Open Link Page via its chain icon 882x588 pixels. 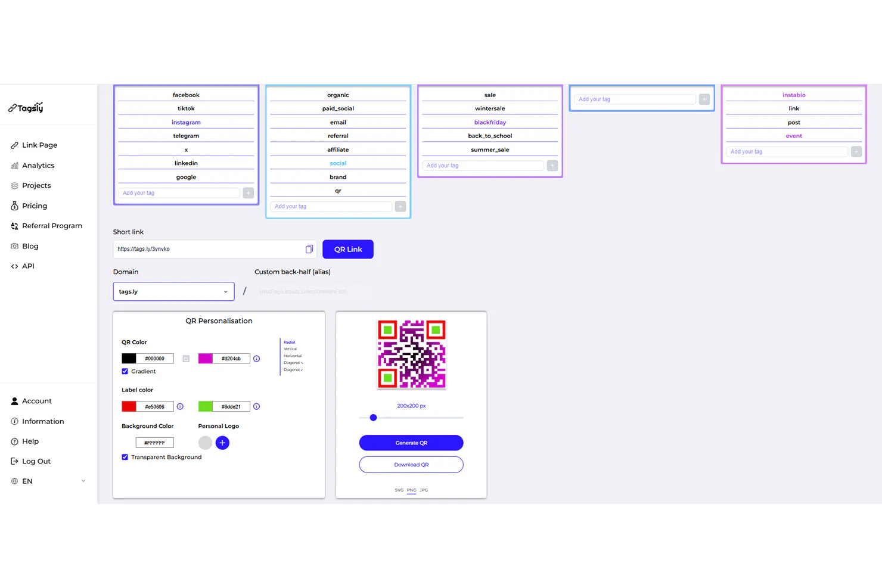[x=15, y=145]
